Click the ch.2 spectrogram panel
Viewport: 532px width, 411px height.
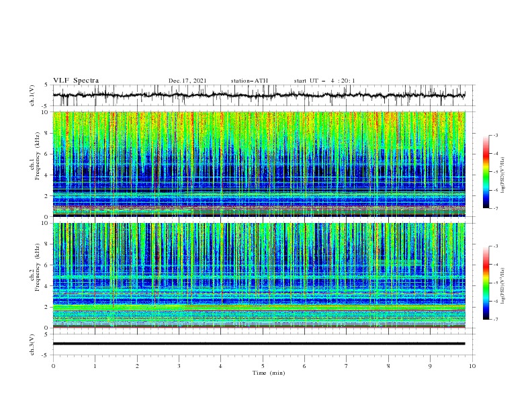[259, 275]
